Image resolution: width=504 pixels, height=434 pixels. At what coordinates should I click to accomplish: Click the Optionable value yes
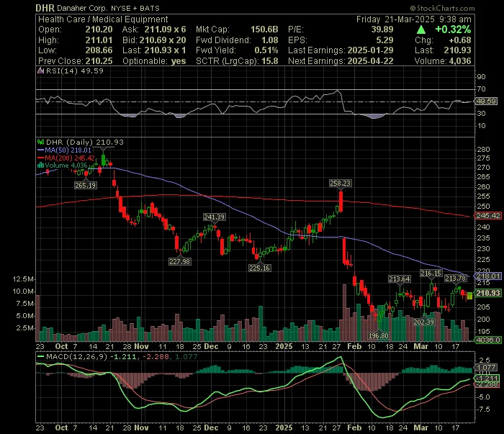[179, 61]
